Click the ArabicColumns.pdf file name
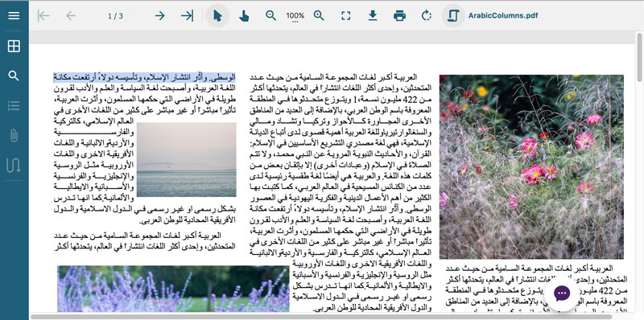The height and width of the screenshot is (320, 644). (x=502, y=16)
